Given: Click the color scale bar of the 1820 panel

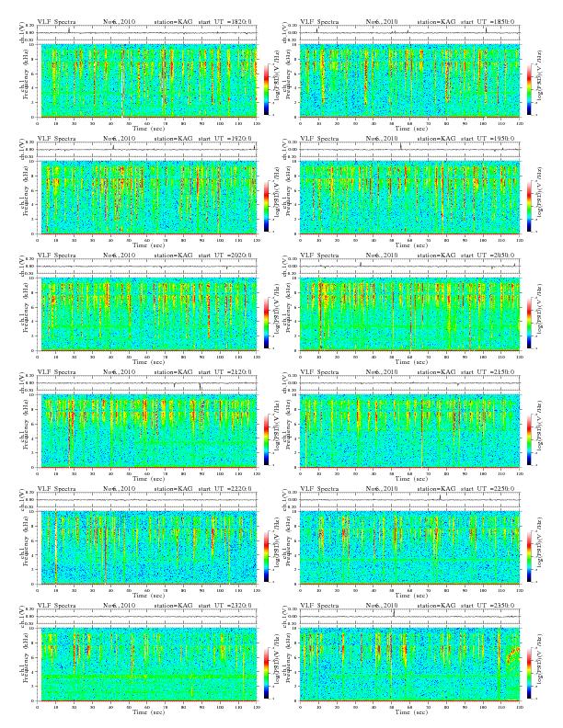Looking at the screenshot, I should [x=266, y=89].
